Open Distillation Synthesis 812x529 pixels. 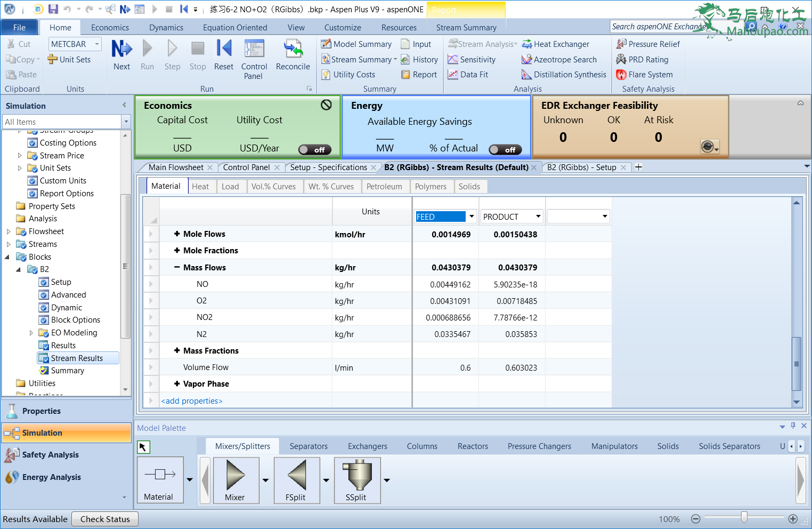(x=564, y=75)
